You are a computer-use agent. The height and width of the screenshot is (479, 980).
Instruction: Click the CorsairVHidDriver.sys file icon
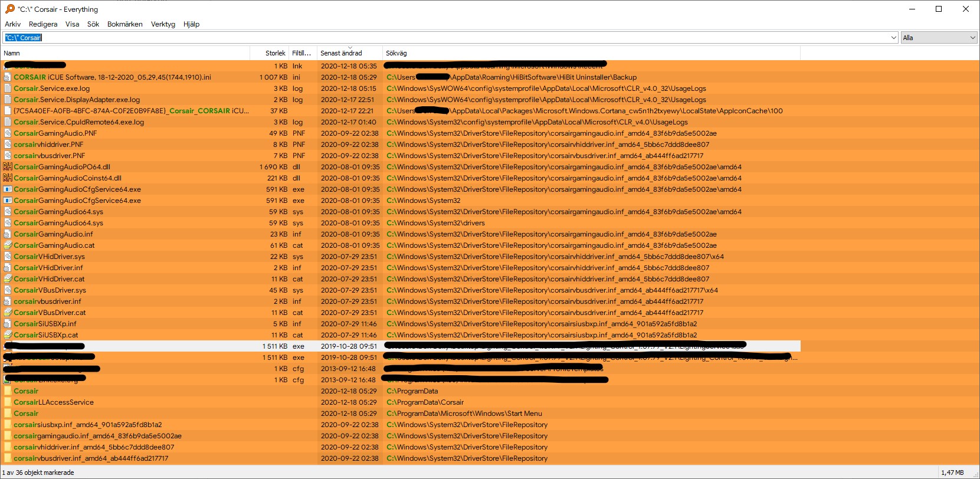pos(8,257)
